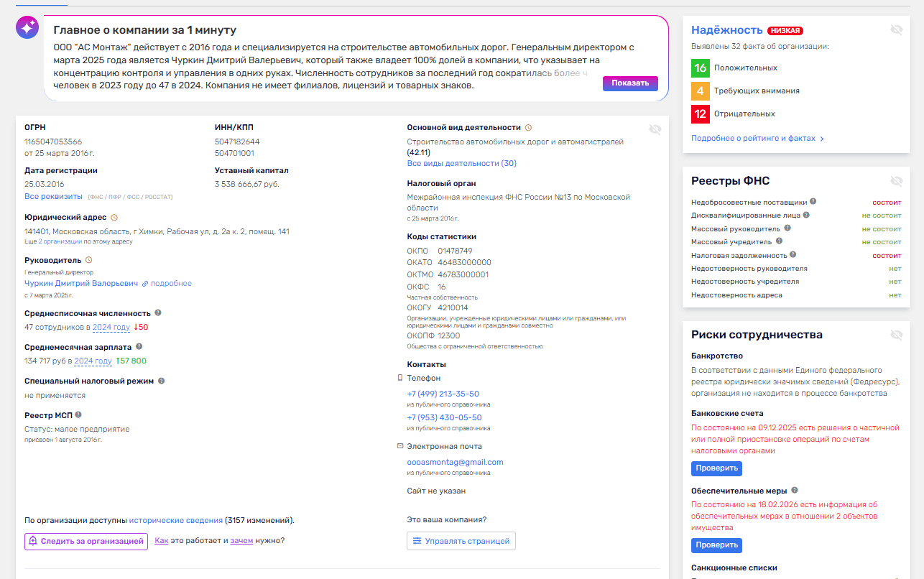The width and height of the screenshot is (924, 579).
Task: Open Все виды деятельности (30) link
Action: [461, 164]
